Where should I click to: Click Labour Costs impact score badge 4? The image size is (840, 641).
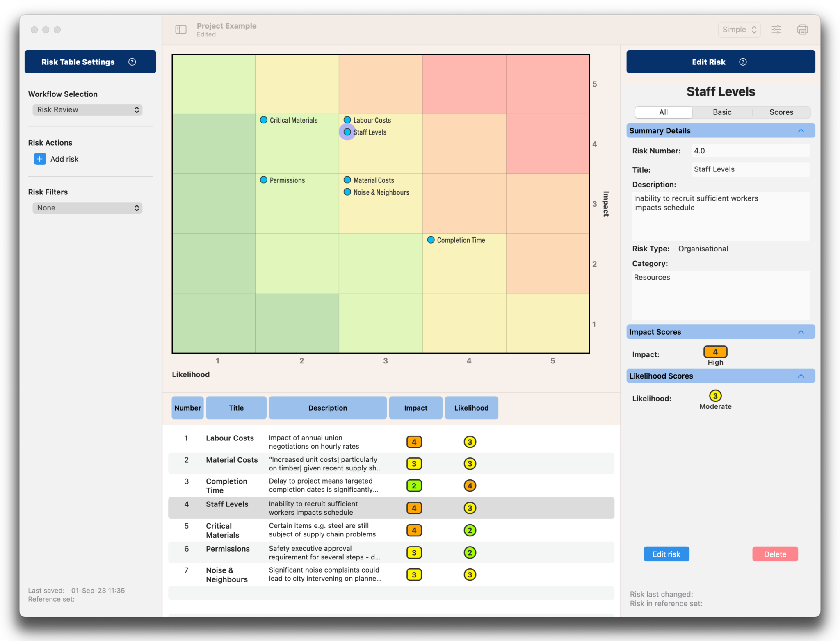pyautogui.click(x=414, y=442)
